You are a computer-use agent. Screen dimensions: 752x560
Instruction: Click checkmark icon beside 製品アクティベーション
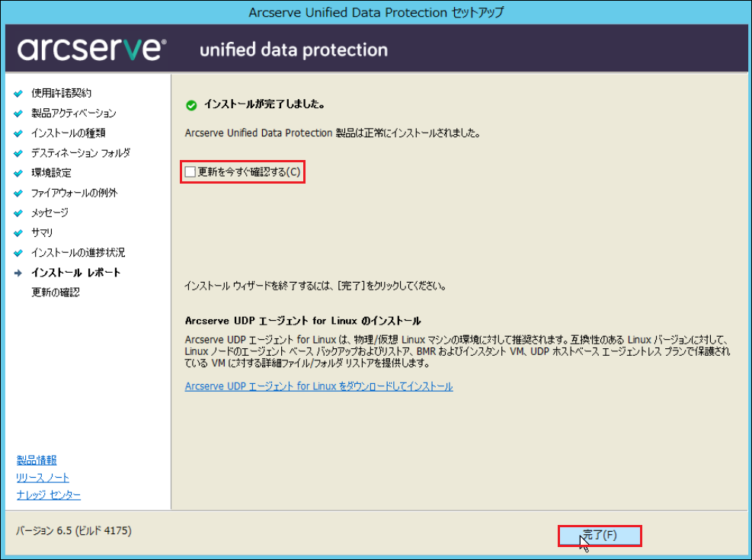click(18, 114)
